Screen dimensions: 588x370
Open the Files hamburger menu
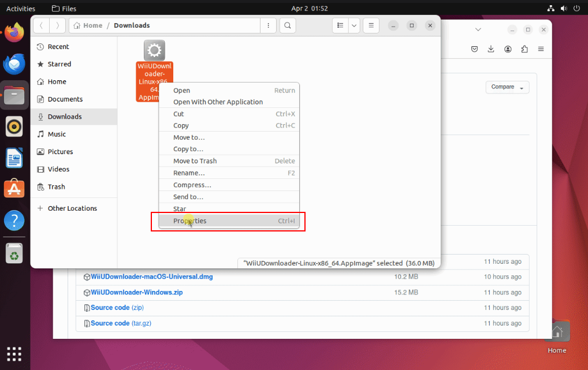(x=371, y=25)
